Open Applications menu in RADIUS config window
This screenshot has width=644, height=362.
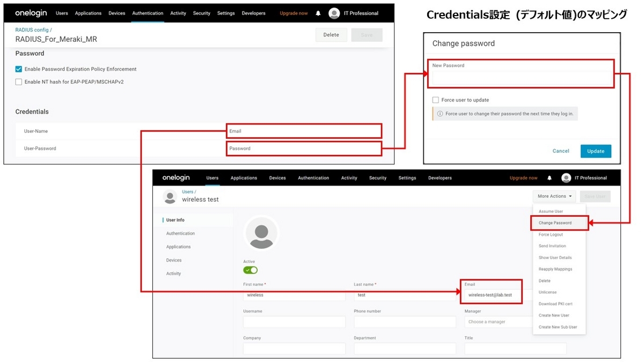click(x=89, y=13)
